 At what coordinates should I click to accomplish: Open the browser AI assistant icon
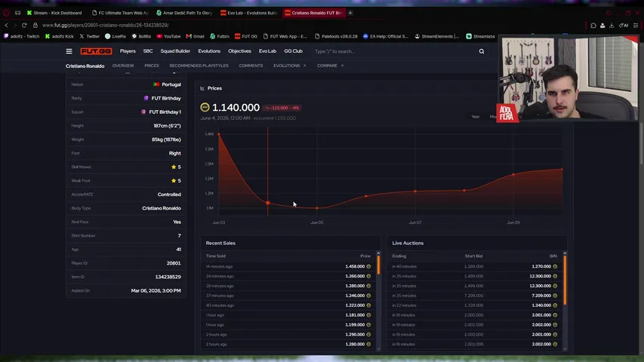(x=624, y=26)
